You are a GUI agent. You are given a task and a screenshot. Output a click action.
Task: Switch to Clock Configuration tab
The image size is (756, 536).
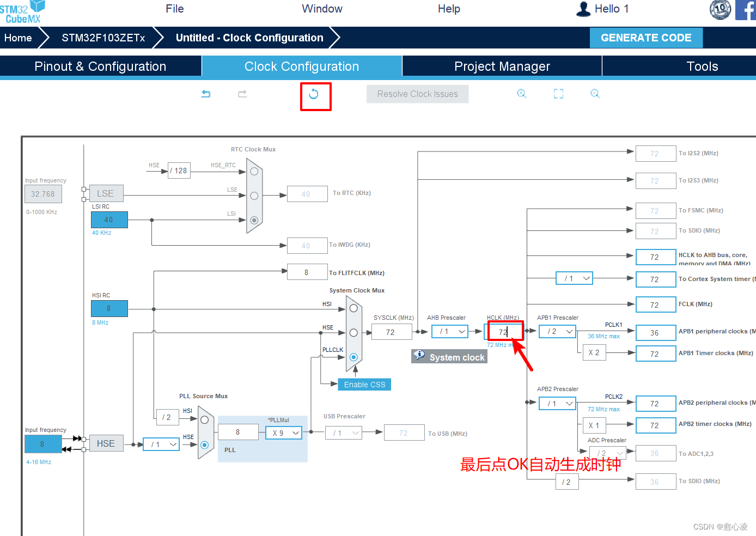point(302,66)
